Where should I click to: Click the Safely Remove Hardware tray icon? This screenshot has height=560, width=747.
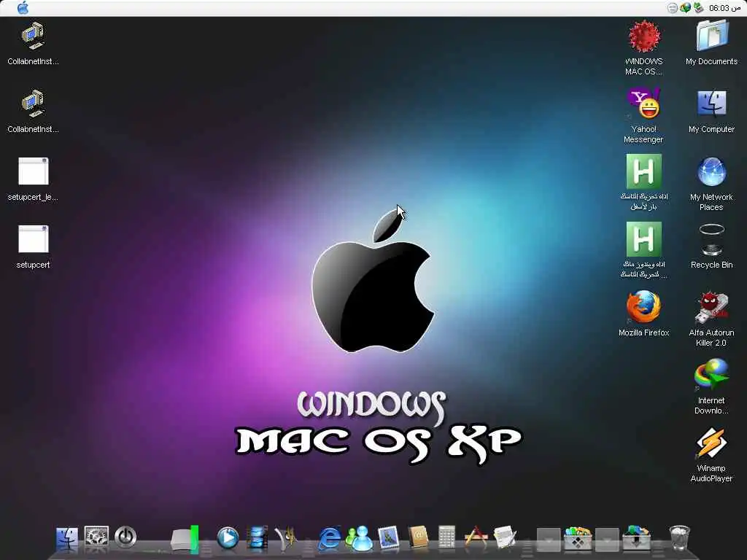tap(698, 7)
